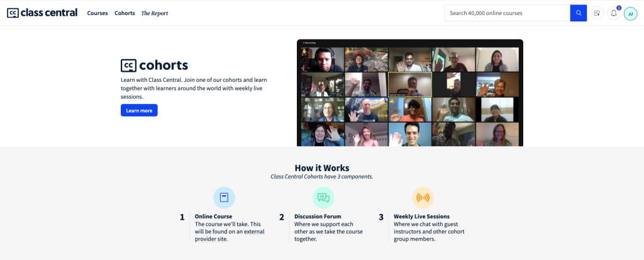Image resolution: width=644 pixels, height=260 pixels.
Task: Click the 'Learn with Class Central' paragraph
Action: point(194,88)
